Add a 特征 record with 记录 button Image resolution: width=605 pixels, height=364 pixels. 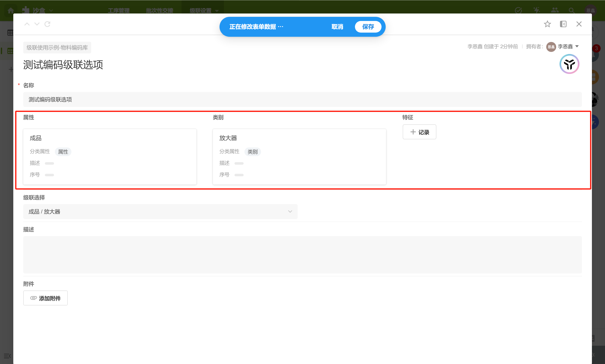(x=419, y=132)
